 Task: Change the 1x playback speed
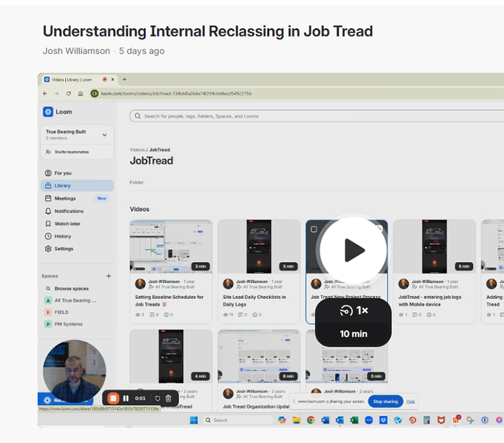click(x=354, y=311)
